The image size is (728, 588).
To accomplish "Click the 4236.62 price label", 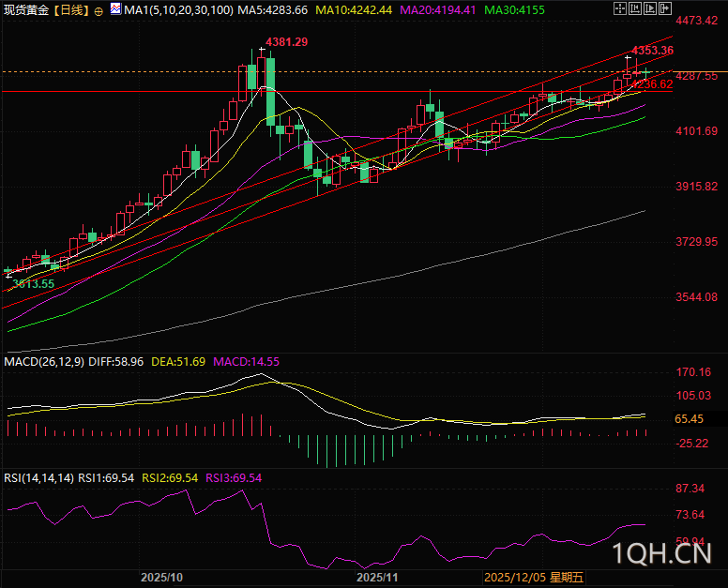I will [x=652, y=84].
